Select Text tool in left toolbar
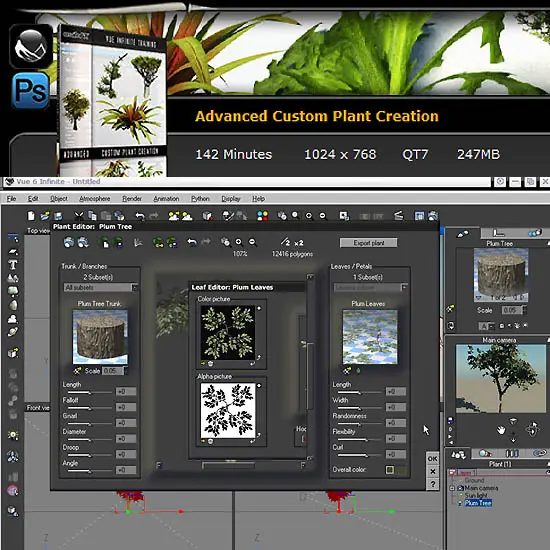 [x=13, y=264]
